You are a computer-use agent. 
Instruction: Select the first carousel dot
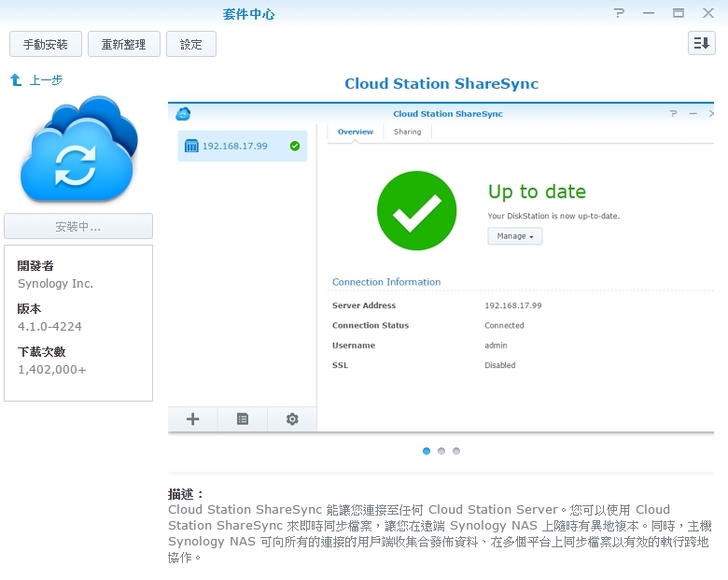point(426,451)
